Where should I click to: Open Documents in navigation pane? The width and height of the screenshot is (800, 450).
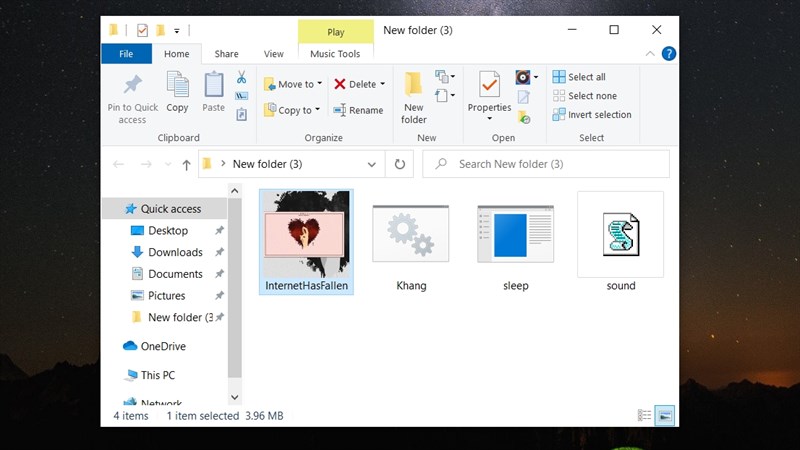pos(175,274)
